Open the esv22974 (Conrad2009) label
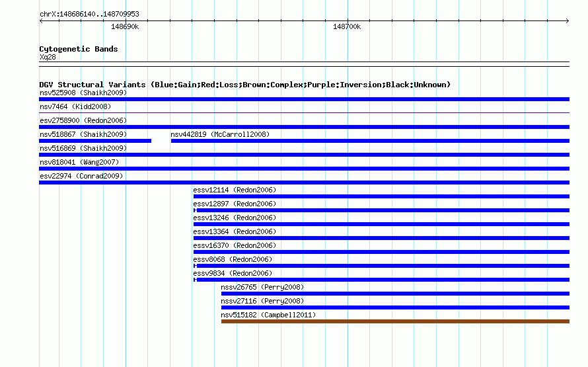Screen dimensions: 588x367 coord(81,176)
